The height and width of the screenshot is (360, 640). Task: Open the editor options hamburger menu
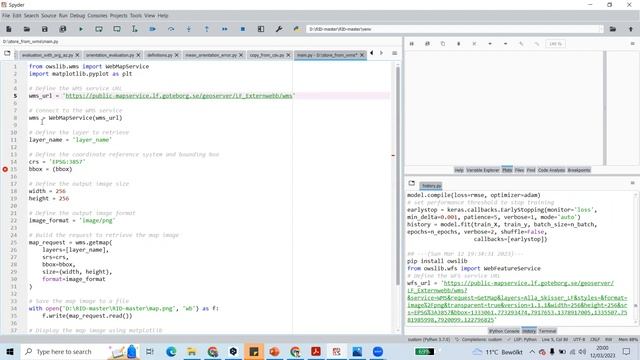394,53
